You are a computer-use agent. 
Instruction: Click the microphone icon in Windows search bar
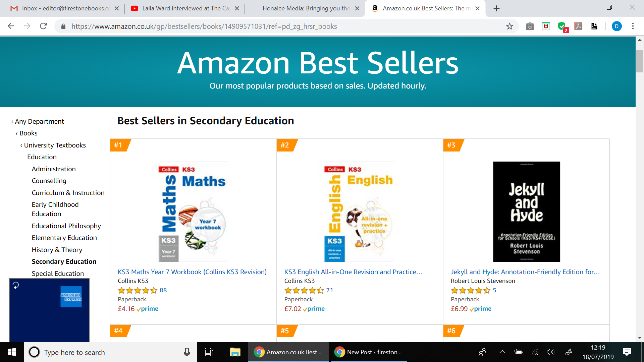click(187, 352)
